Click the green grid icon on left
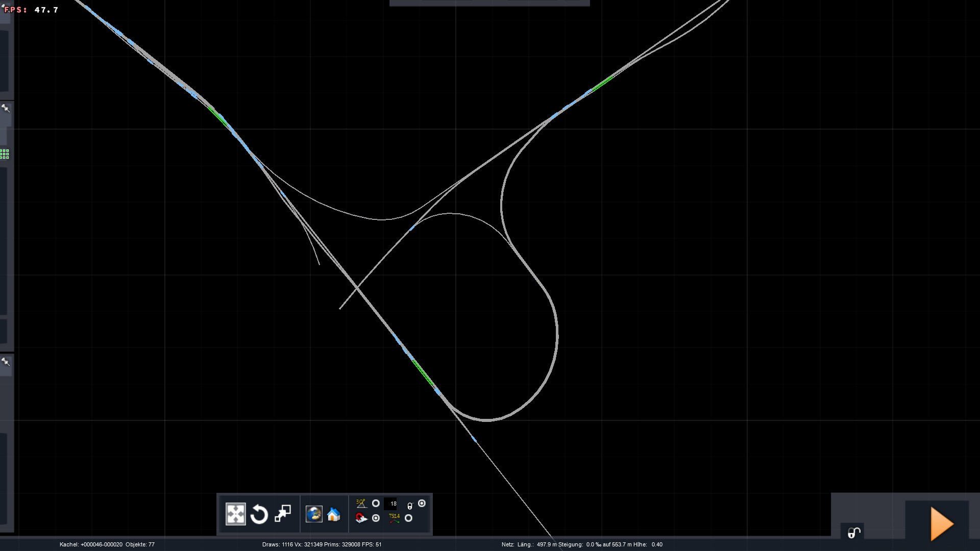The width and height of the screenshot is (980, 551). (5, 154)
